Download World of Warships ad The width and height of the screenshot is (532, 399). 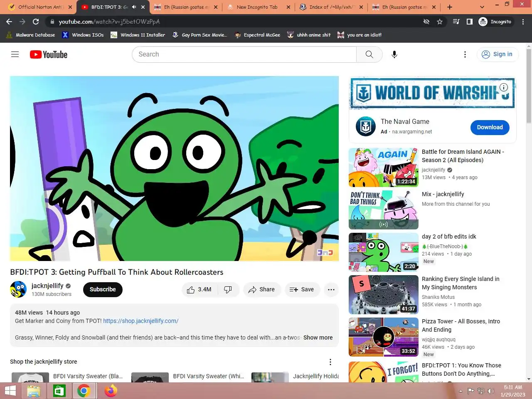[x=490, y=127]
